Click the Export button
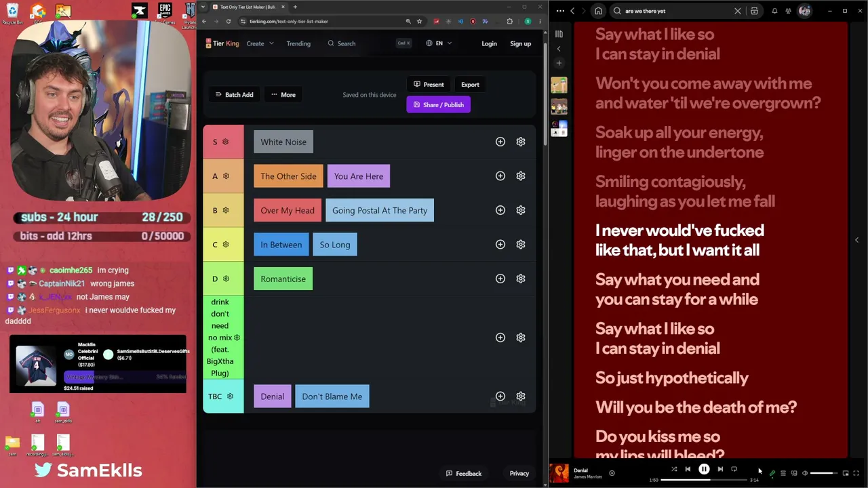This screenshot has width=868, height=488. pos(470,85)
